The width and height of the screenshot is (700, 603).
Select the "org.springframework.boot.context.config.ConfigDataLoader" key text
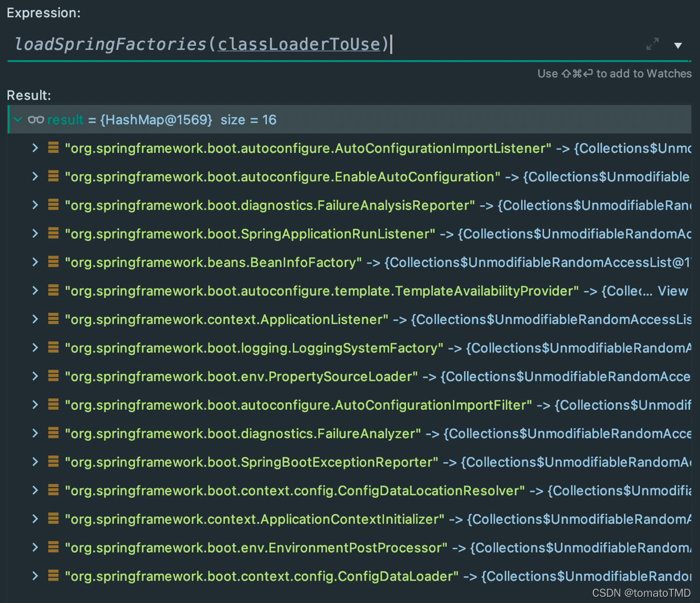(x=262, y=577)
